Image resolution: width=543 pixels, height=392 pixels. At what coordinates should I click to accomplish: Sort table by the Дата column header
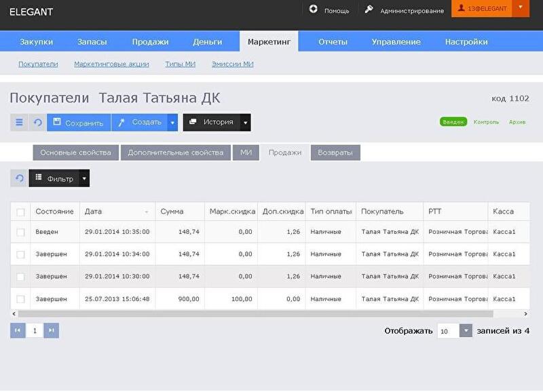[117, 212]
